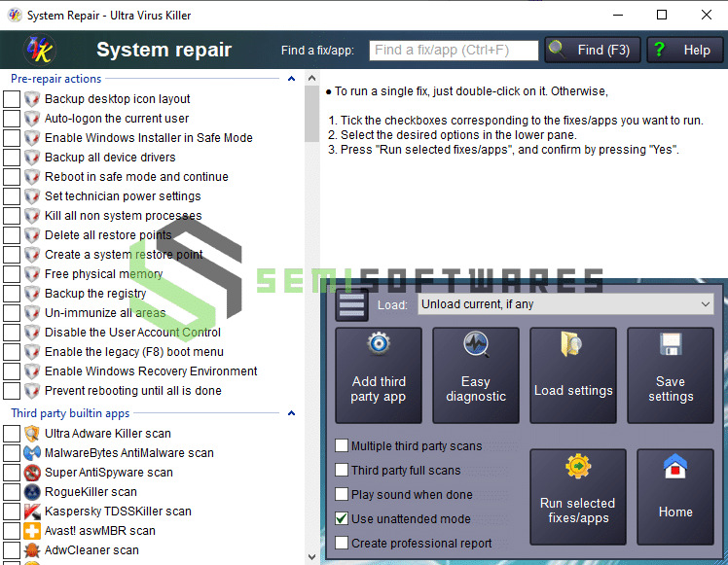Check Create a system restore point
This screenshot has width=728, height=565.
pyautogui.click(x=12, y=255)
